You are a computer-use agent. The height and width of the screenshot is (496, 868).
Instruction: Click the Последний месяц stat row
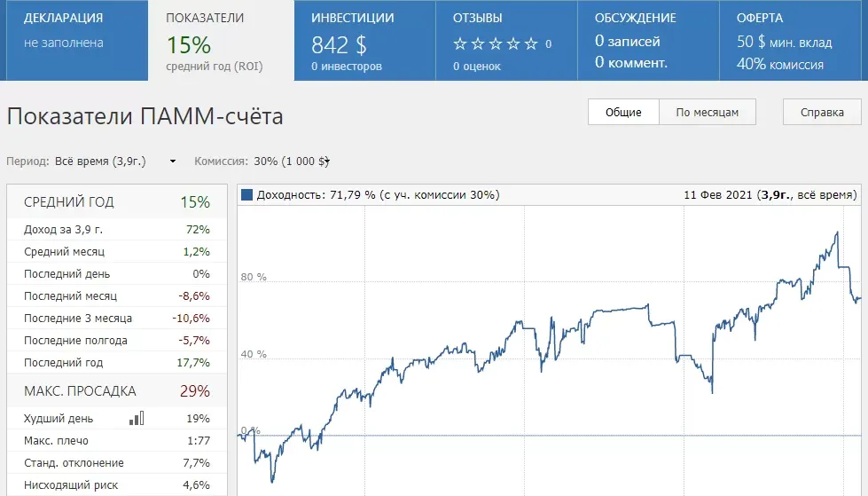point(117,295)
